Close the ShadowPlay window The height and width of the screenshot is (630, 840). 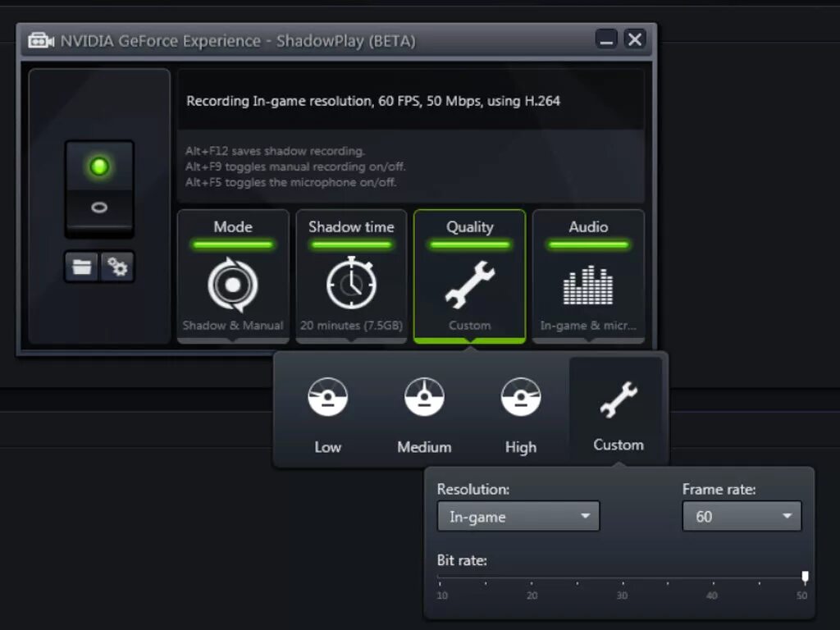635,39
